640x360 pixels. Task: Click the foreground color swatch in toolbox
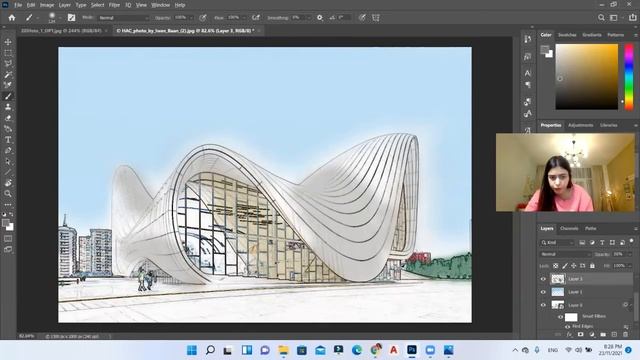coord(6,223)
